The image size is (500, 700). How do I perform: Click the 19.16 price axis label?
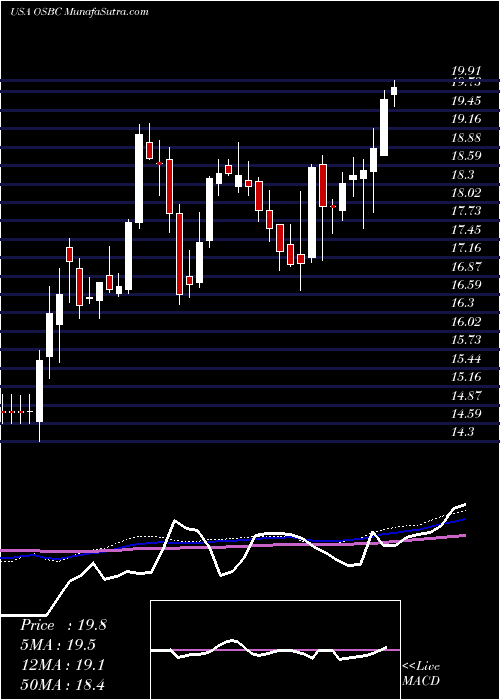pyautogui.click(x=466, y=119)
